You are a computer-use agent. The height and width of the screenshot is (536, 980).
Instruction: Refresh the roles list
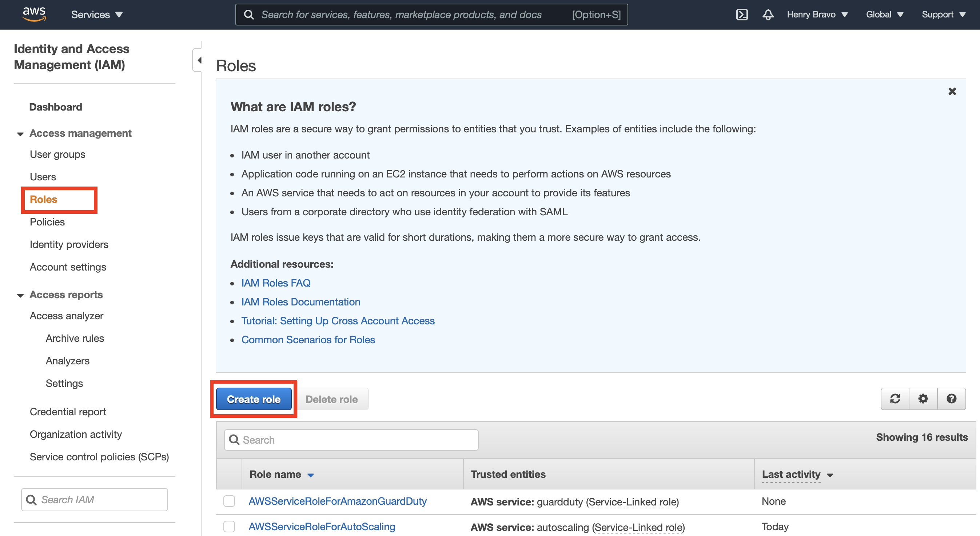point(895,399)
